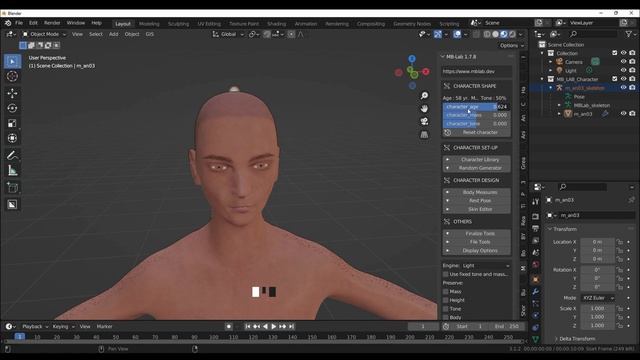Toggle Camera visibility eye in outliner
This screenshot has width=640, height=360.
(x=623, y=62)
